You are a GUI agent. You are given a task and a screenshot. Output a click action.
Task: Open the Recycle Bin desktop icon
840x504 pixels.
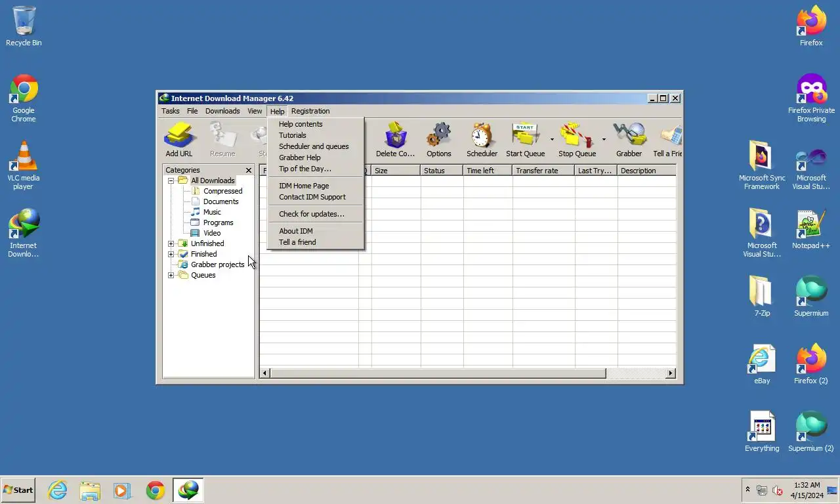coord(24,26)
